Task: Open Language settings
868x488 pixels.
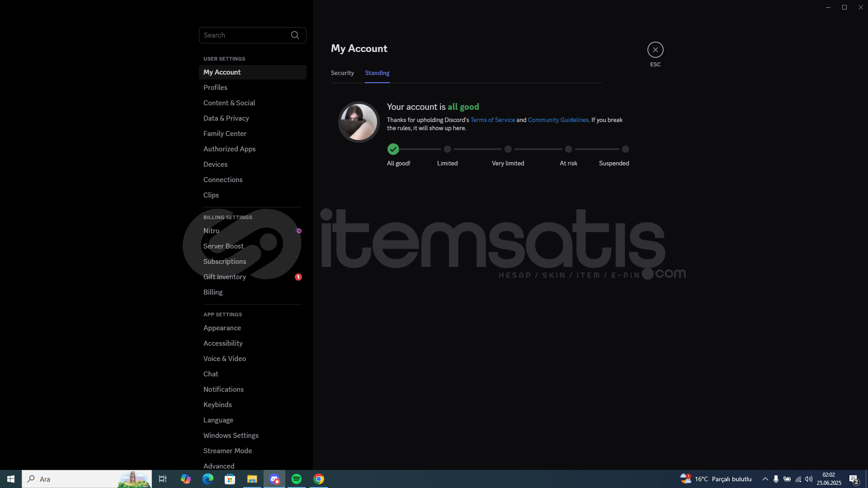Action: (252, 420)
